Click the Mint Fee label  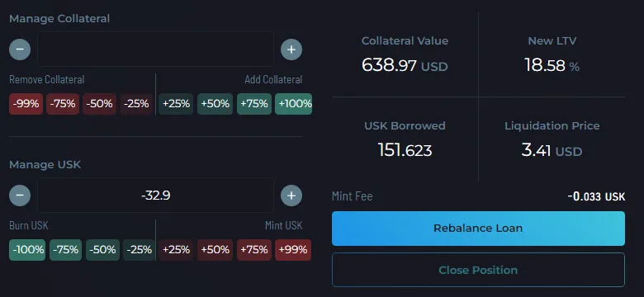353,196
